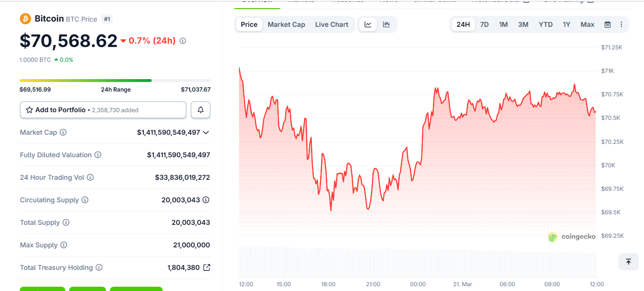Image resolution: width=644 pixels, height=291 pixels.
Task: Select the Market Cap chart tab
Action: click(x=286, y=24)
